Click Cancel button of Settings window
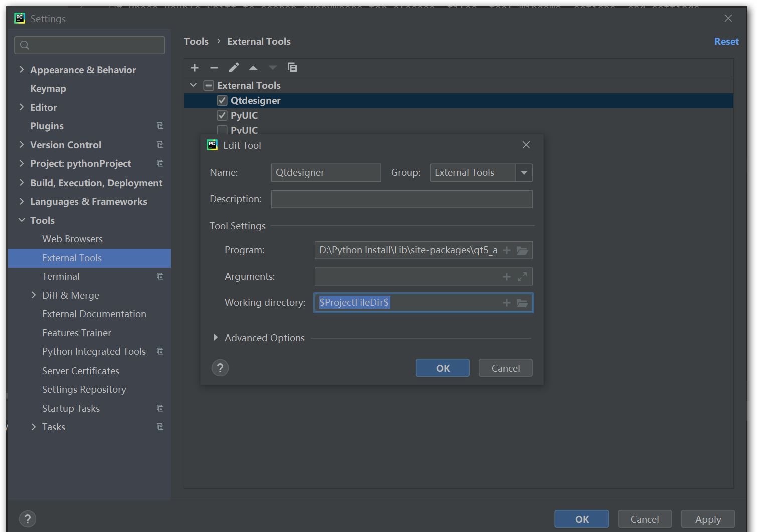The image size is (757, 532). (x=645, y=519)
